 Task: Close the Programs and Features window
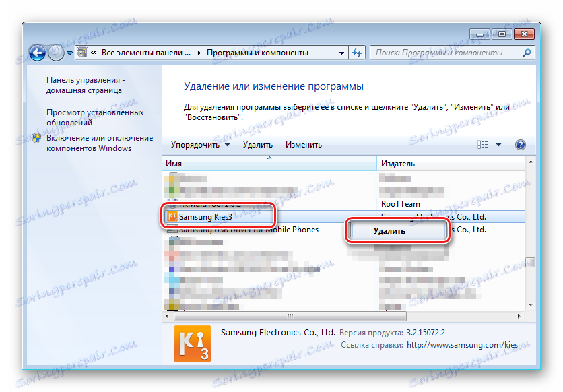coord(524,34)
